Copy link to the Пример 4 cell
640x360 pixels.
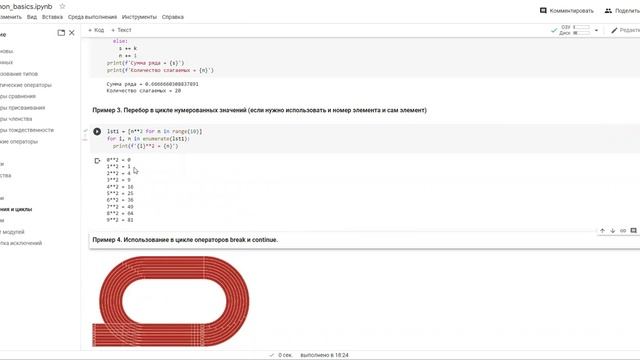click(x=623, y=231)
